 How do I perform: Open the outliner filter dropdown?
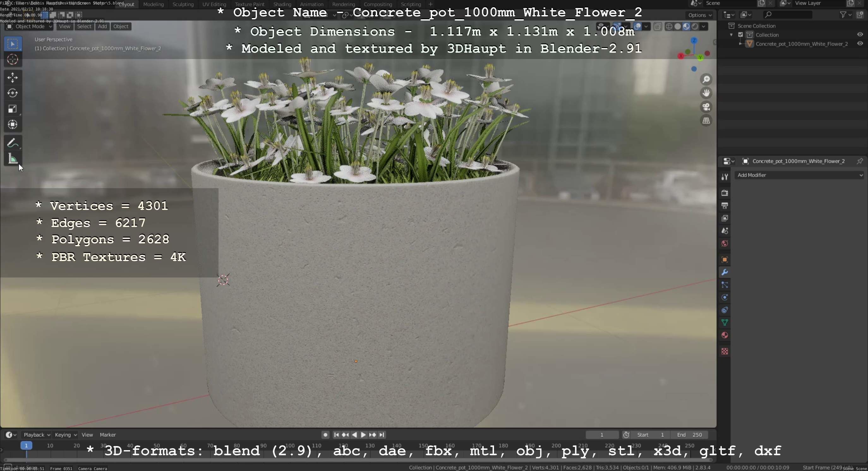pyautogui.click(x=846, y=15)
